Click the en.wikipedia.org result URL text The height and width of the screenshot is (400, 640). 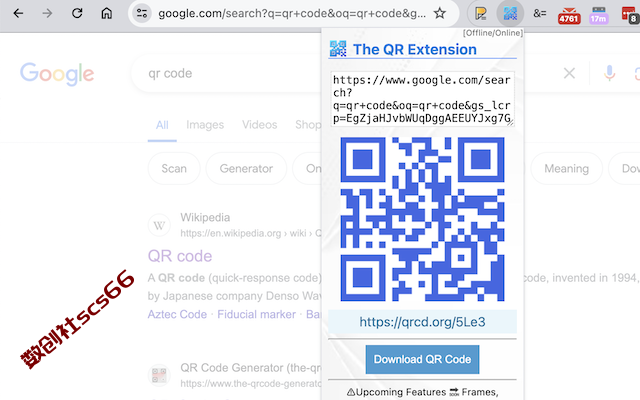click(251, 233)
